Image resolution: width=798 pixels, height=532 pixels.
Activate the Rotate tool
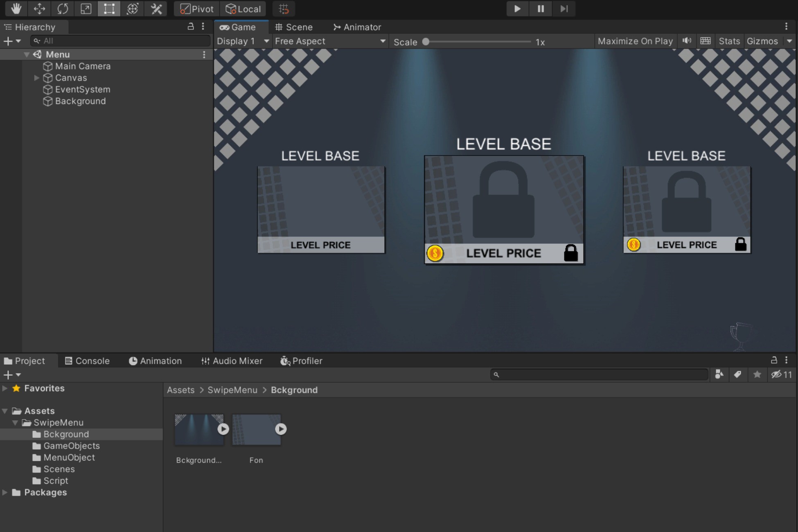62,9
